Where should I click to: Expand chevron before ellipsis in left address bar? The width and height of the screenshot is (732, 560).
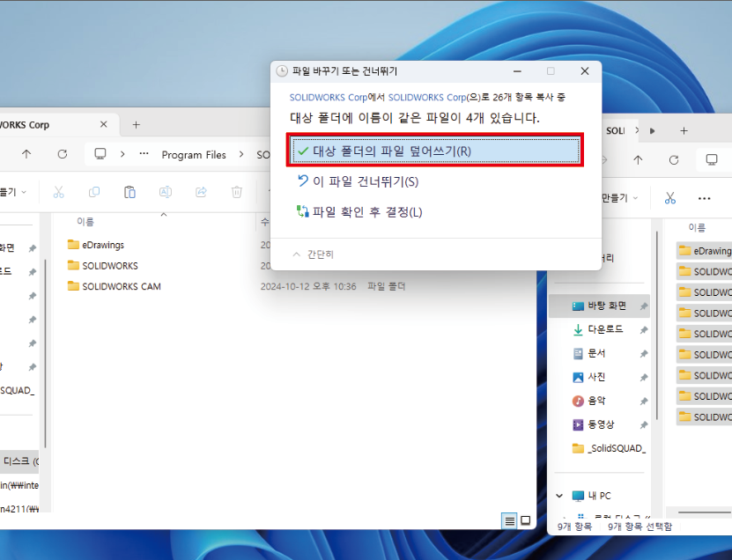pos(122,154)
